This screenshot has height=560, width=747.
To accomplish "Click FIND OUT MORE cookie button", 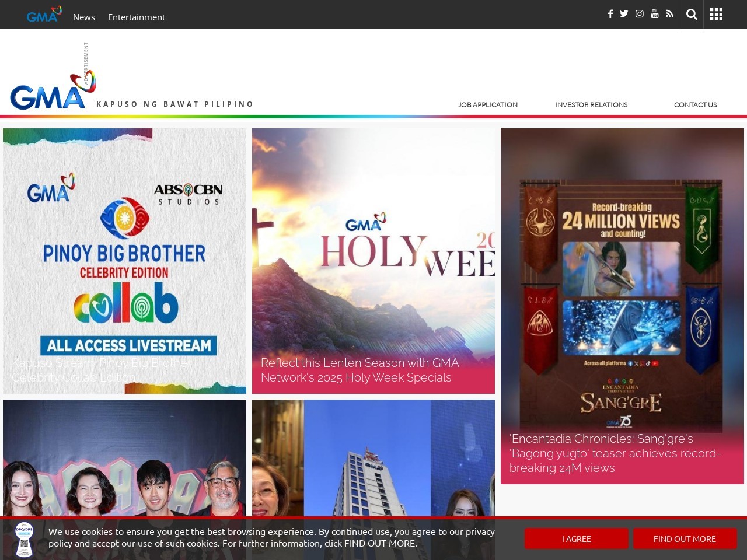I will tap(685, 538).
